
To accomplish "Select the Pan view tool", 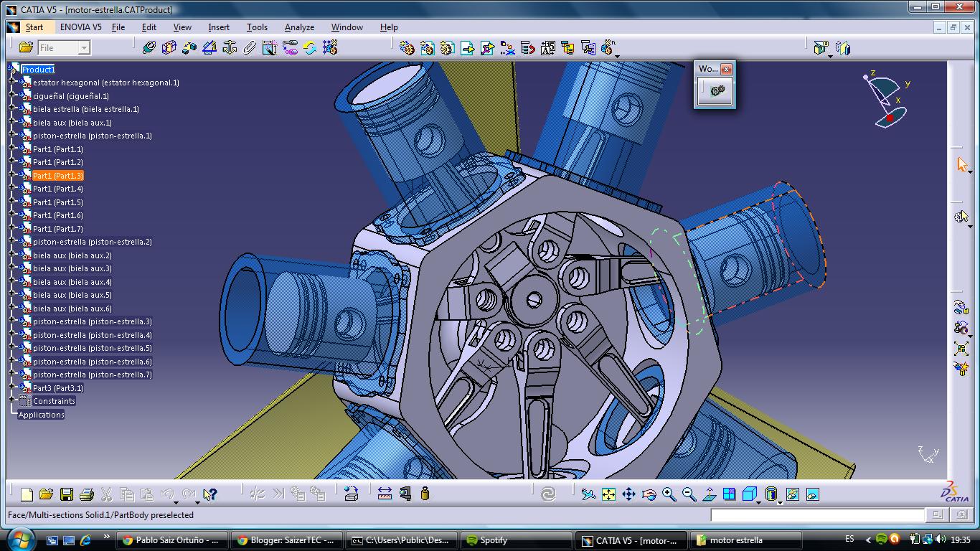I will [x=628, y=494].
